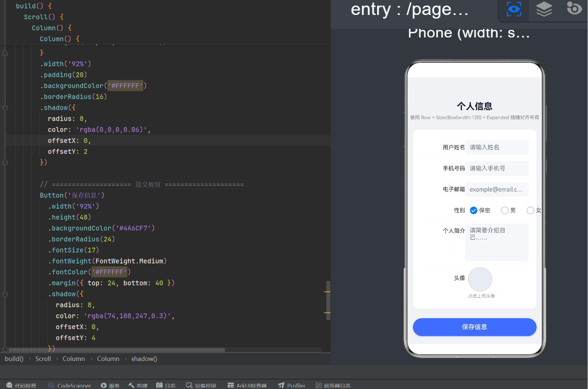Toggle the previewer inspector eye icon
This screenshot has height=389, width=588.
pos(513,9)
